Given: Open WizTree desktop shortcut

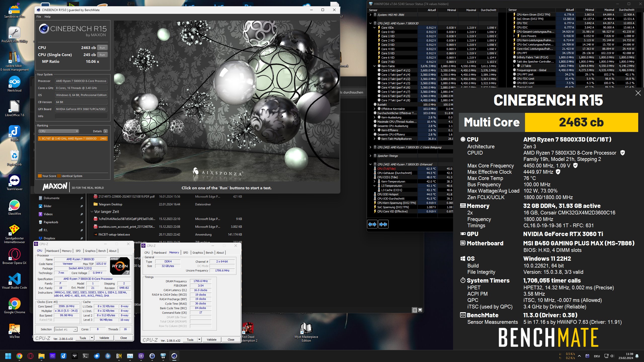Looking at the screenshot, I should pos(14,330).
